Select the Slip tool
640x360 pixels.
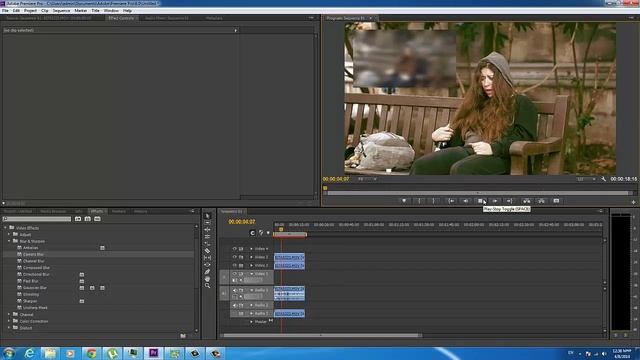click(x=207, y=258)
